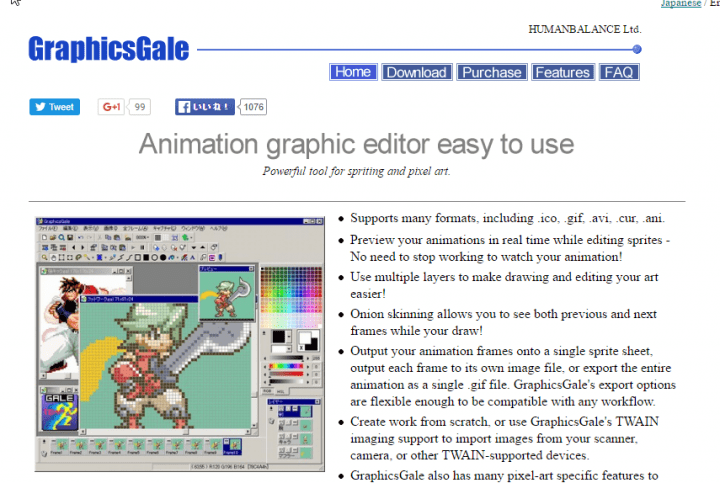The width and height of the screenshot is (720, 483).
Task: Open the FAQ page
Action: (619, 72)
